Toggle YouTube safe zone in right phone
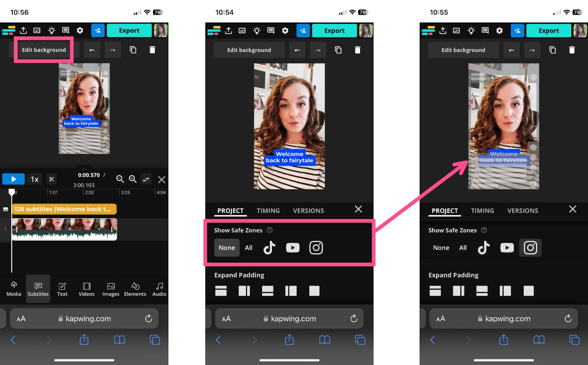Image resolution: width=588 pixels, height=365 pixels. 507,248
